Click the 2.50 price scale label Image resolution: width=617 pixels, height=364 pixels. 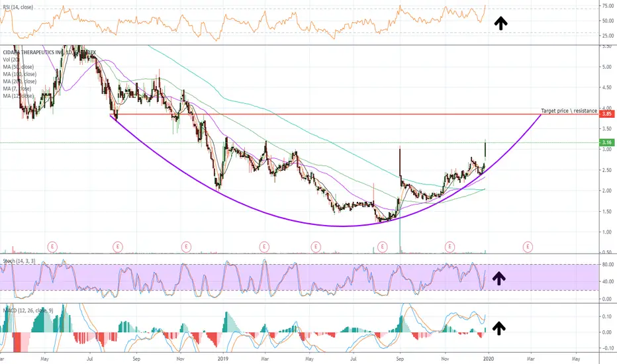pyautogui.click(x=607, y=170)
